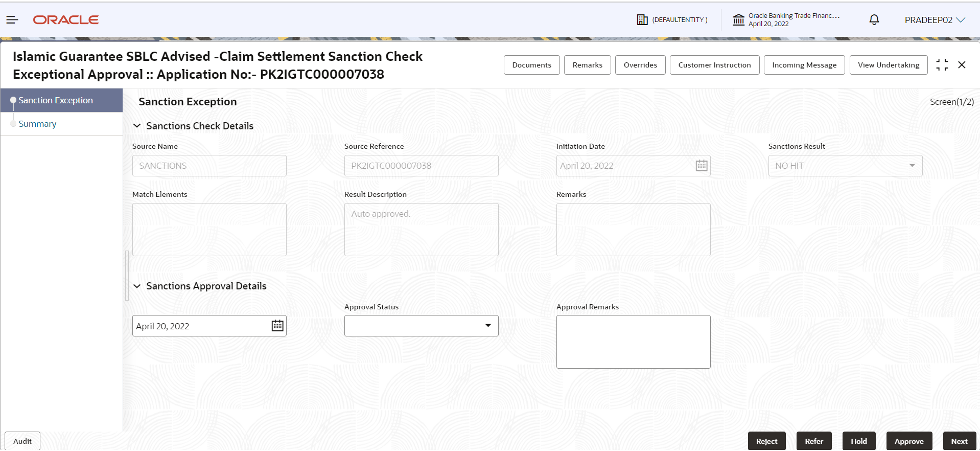Collapse the Sanctions Approval Details section
Screen dimensions: 980x451
click(x=137, y=286)
